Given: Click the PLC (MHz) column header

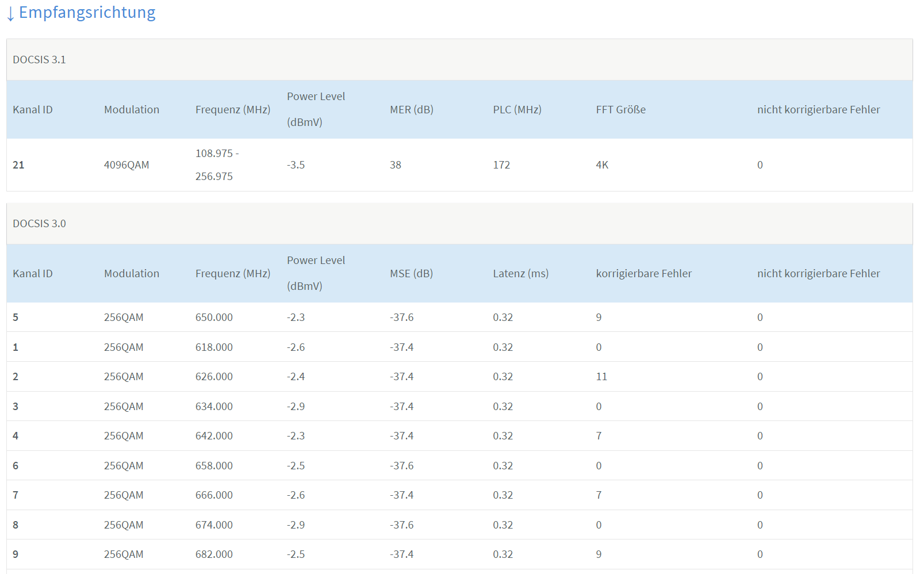Looking at the screenshot, I should pyautogui.click(x=517, y=110).
